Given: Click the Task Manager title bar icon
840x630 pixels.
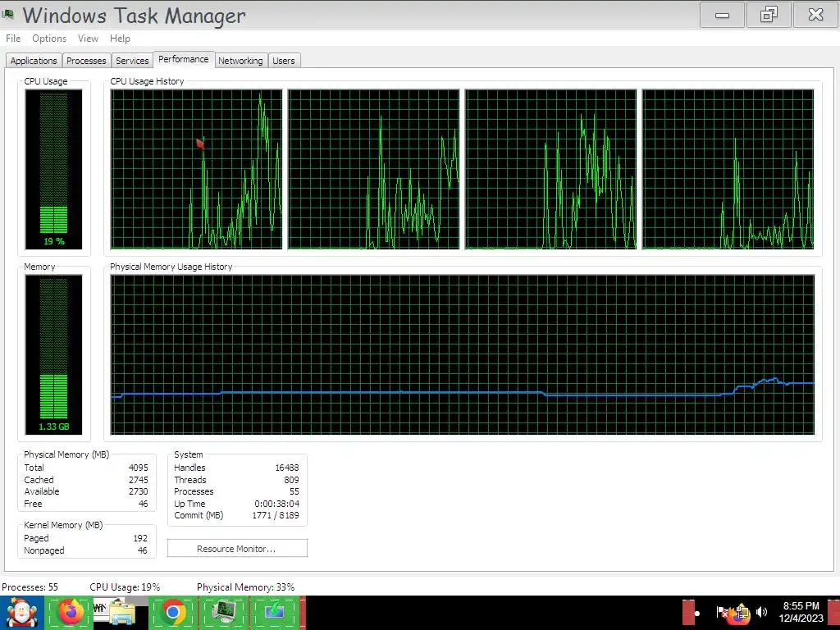Looking at the screenshot, I should coord(8,15).
